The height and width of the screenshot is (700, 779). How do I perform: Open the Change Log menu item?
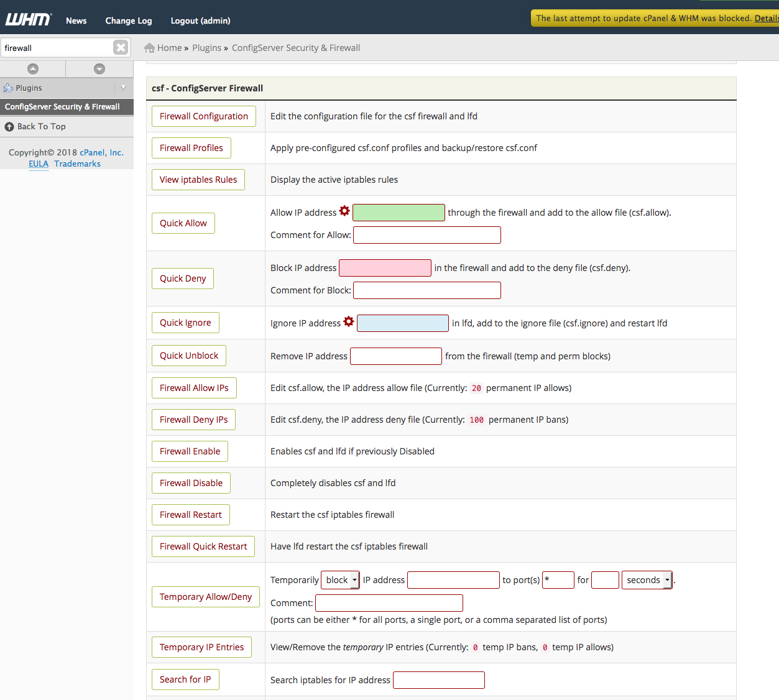click(x=129, y=21)
